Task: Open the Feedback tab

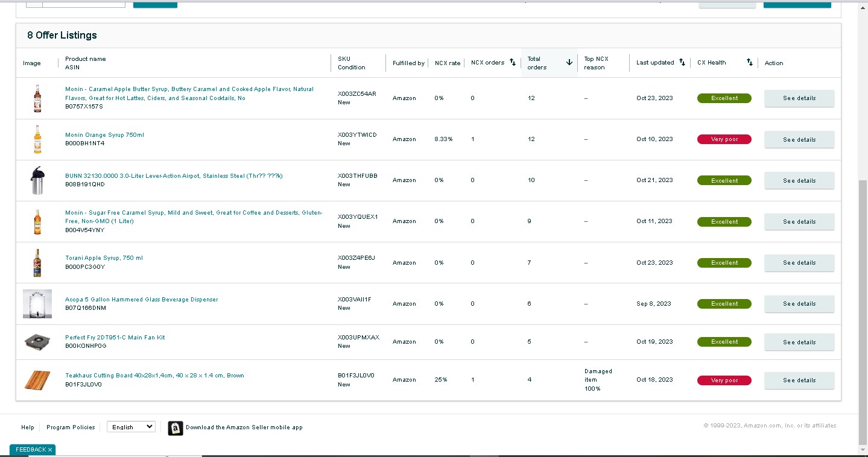Action: 30,450
